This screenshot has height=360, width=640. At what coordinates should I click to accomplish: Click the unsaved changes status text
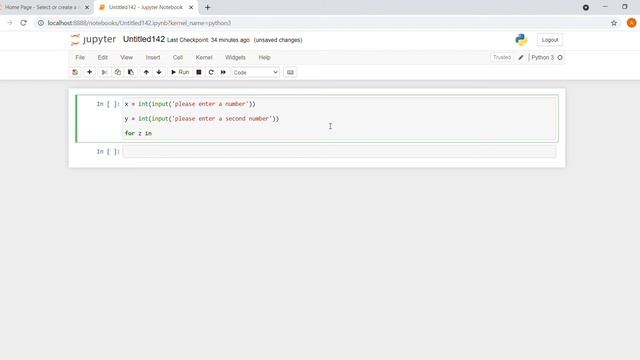tap(278, 40)
